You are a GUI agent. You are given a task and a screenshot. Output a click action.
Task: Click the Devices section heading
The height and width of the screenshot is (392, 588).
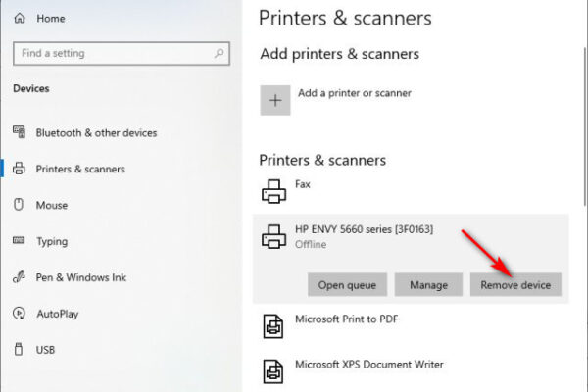pyautogui.click(x=31, y=88)
